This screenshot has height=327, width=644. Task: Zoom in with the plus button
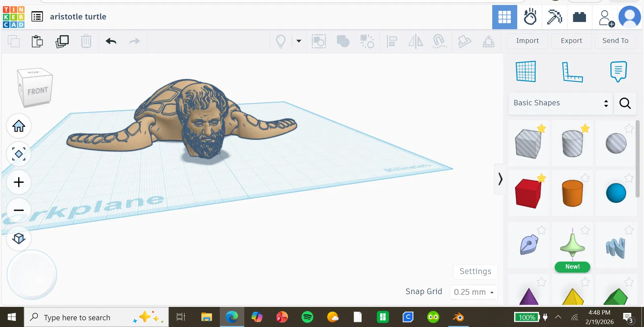pyautogui.click(x=19, y=182)
